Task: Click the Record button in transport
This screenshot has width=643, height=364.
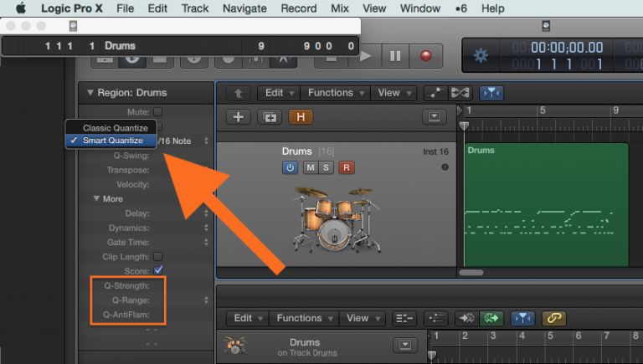Action: point(426,56)
